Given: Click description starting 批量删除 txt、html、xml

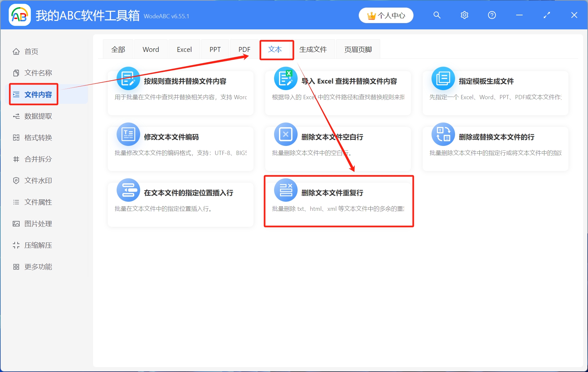Looking at the screenshot, I should pyautogui.click(x=338, y=209).
